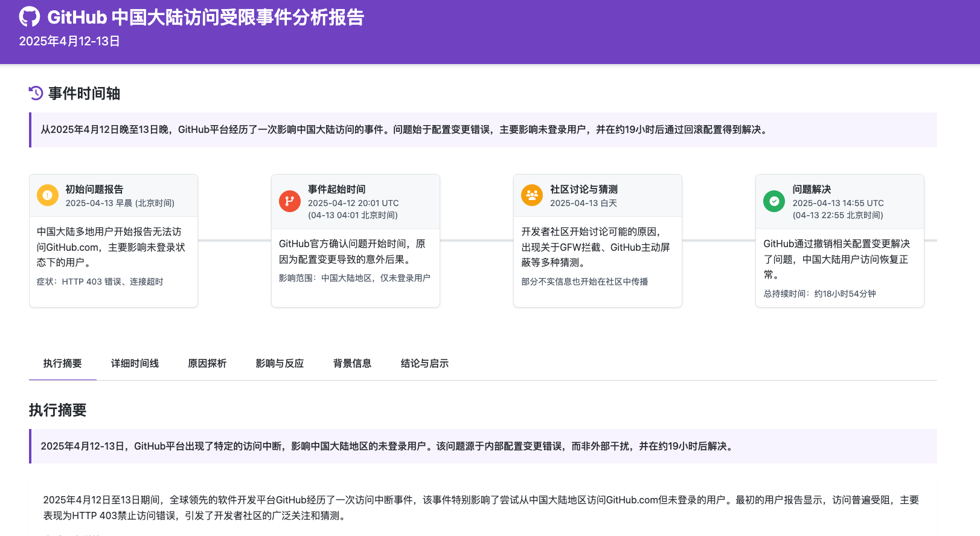Show the 背景信息 tab
This screenshot has width=980, height=536.
(353, 363)
